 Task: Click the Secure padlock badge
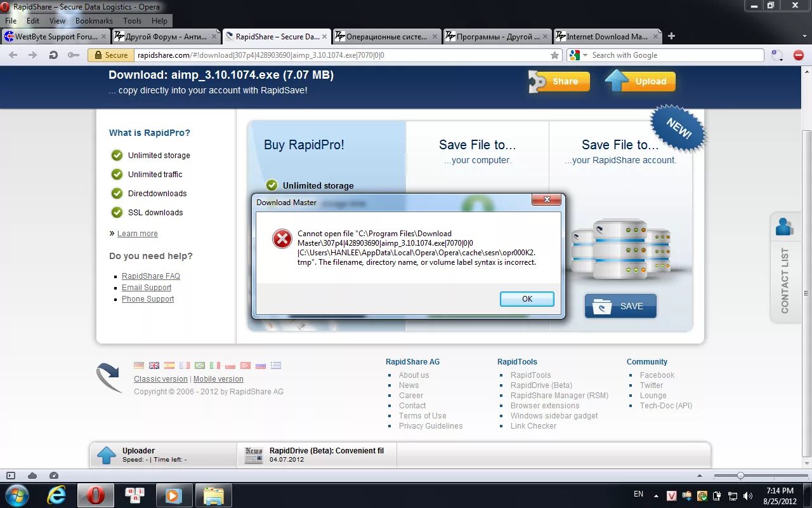(x=112, y=55)
